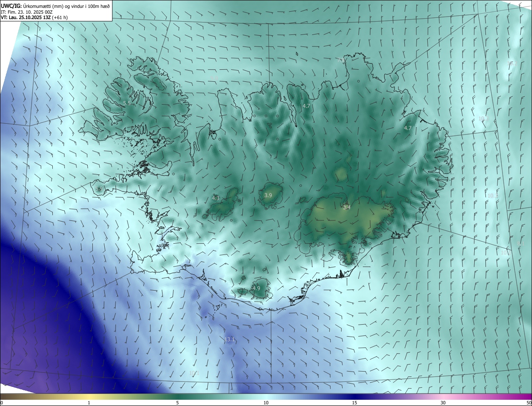Click the 3.9 value on Hofsjökull glacier
The width and height of the screenshot is (532, 406).
268,195
